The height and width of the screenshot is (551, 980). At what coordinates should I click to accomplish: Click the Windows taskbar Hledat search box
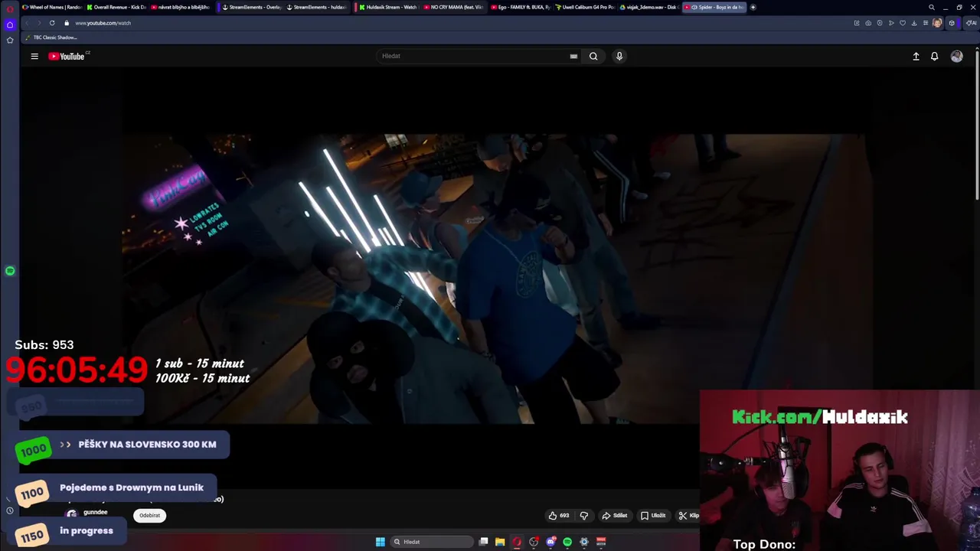coord(431,542)
